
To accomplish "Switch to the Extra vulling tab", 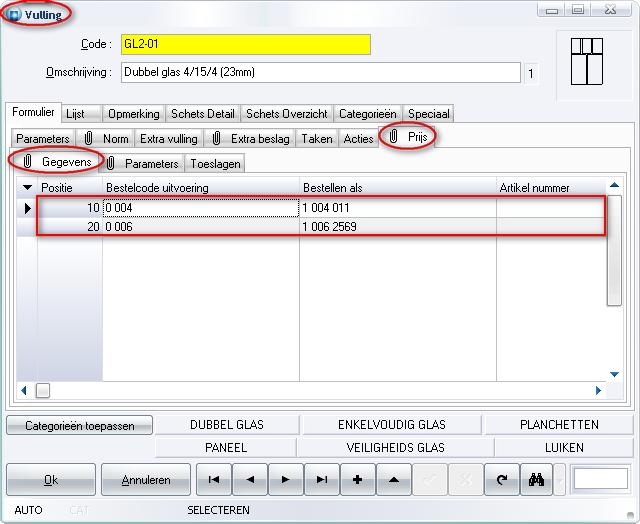I will pyautogui.click(x=169, y=139).
